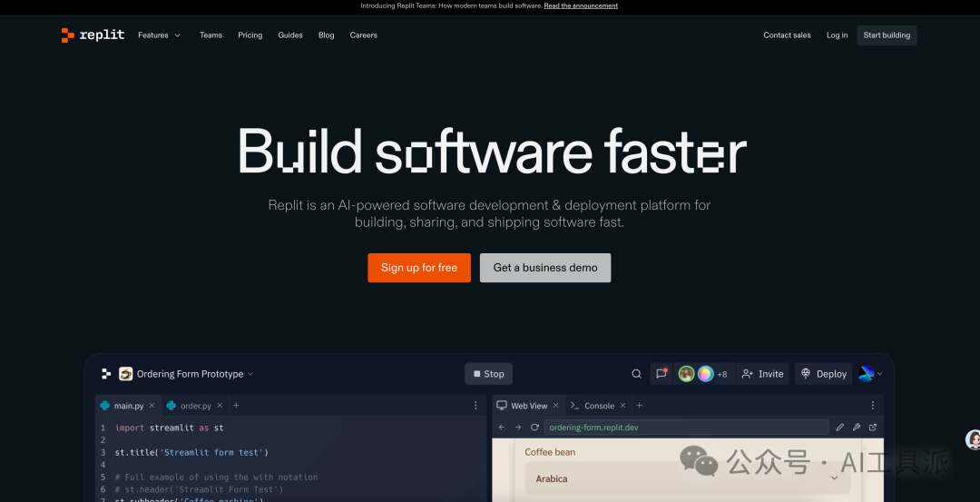Open the editor pane three-dot menu
Image resolution: width=980 pixels, height=502 pixels.
(x=475, y=406)
